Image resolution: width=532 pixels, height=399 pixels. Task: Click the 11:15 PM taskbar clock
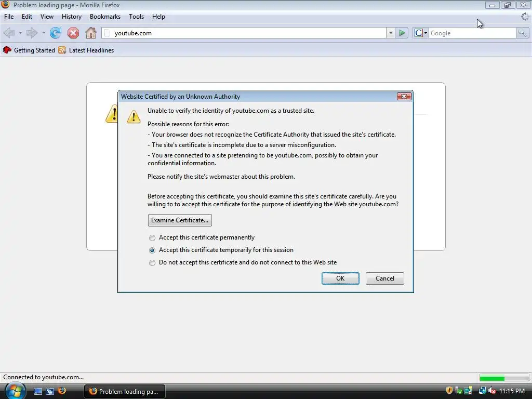tap(512, 391)
